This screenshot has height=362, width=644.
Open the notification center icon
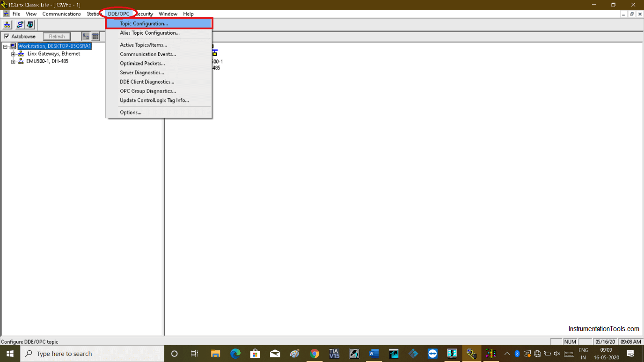pos(630,354)
